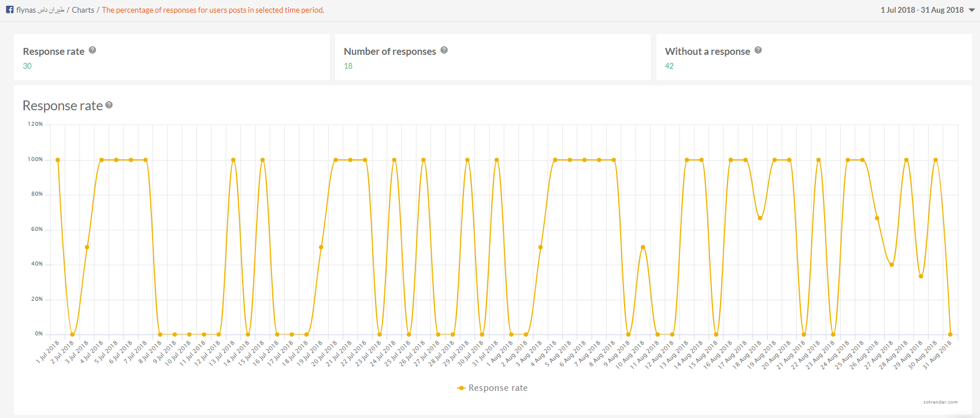The height and width of the screenshot is (418, 980).
Task: Click the Number of responses value 18
Action: tap(348, 66)
